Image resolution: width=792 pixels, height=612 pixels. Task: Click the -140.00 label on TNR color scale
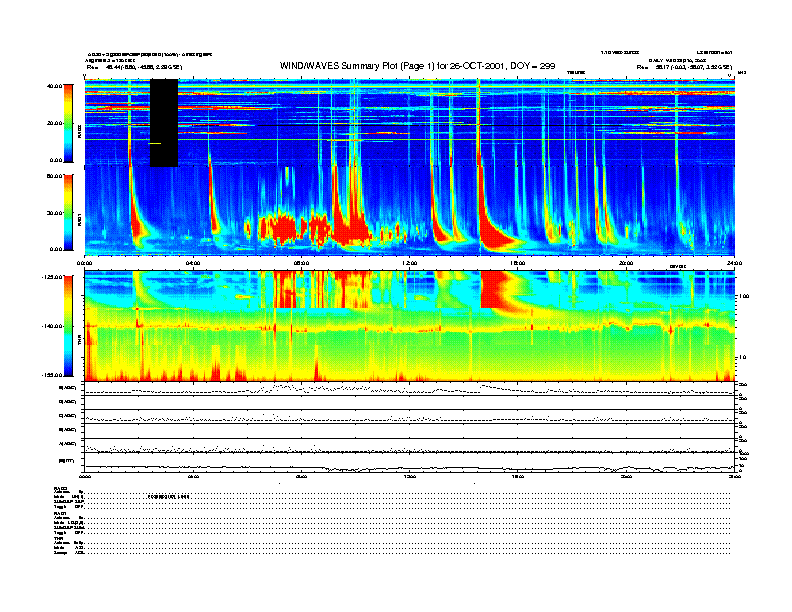click(x=52, y=326)
